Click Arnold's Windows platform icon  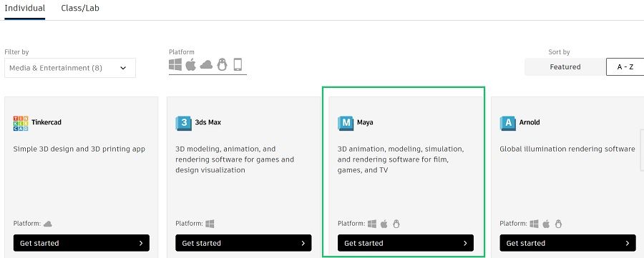[535, 224]
